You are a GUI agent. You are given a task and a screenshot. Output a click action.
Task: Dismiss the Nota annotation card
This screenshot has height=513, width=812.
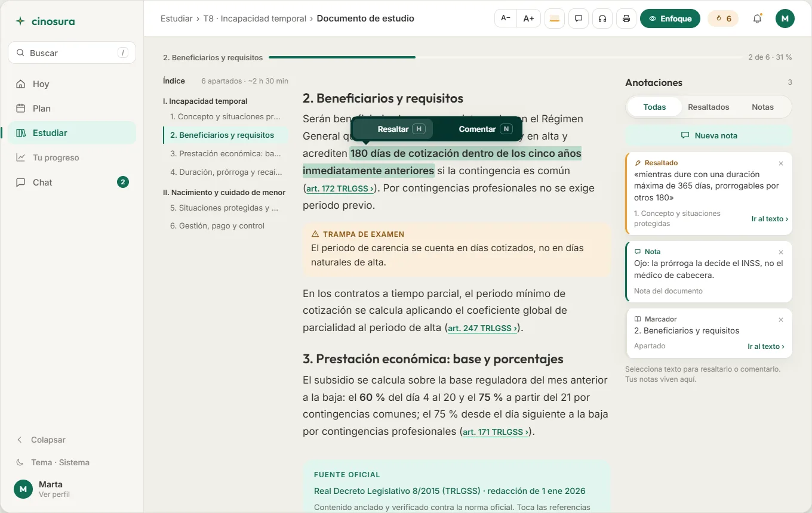coord(781,252)
